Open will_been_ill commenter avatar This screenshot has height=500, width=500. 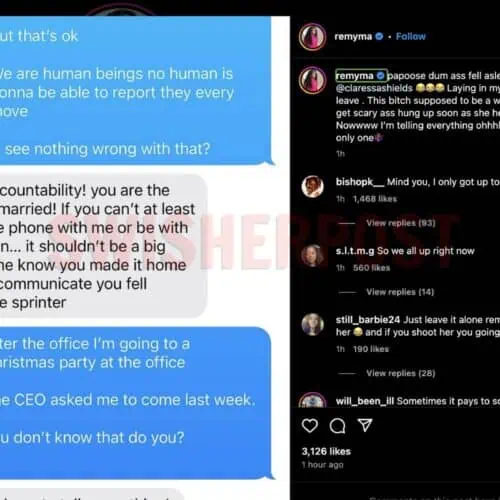[312, 400]
